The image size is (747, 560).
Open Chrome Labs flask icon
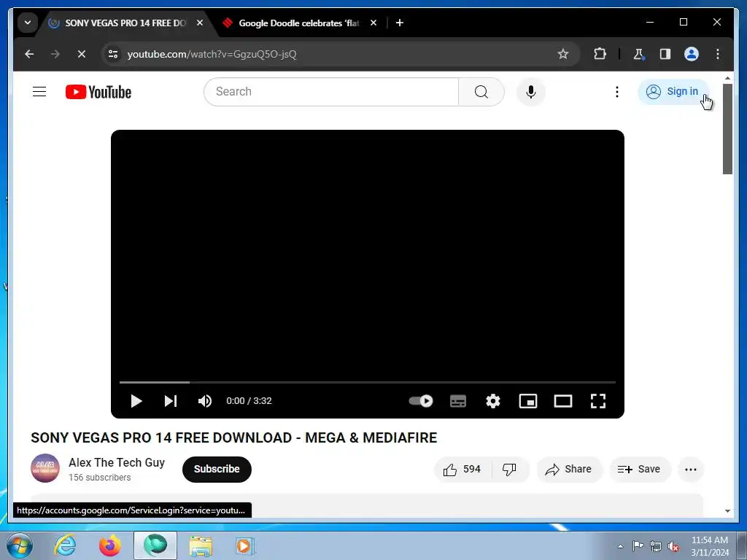point(639,54)
